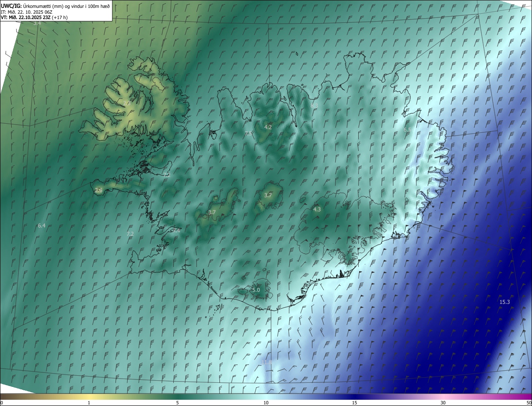
Task: Click the "4.3" value label on the large glacier
Action: click(317, 210)
